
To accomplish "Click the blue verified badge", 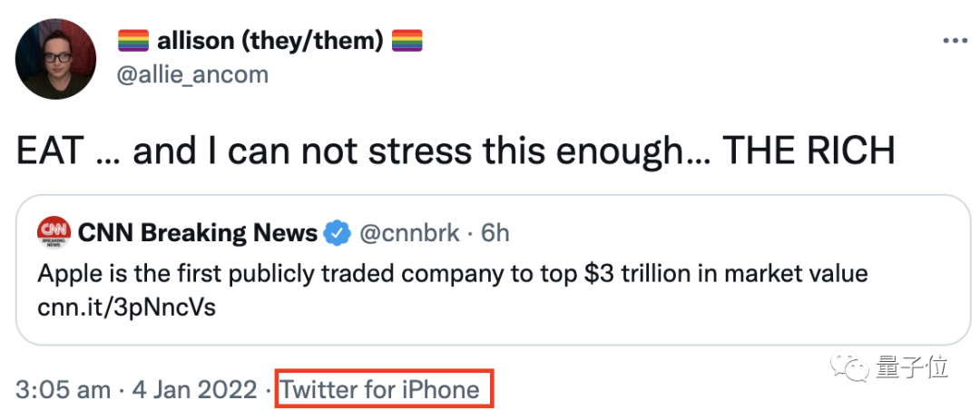I will tap(338, 233).
